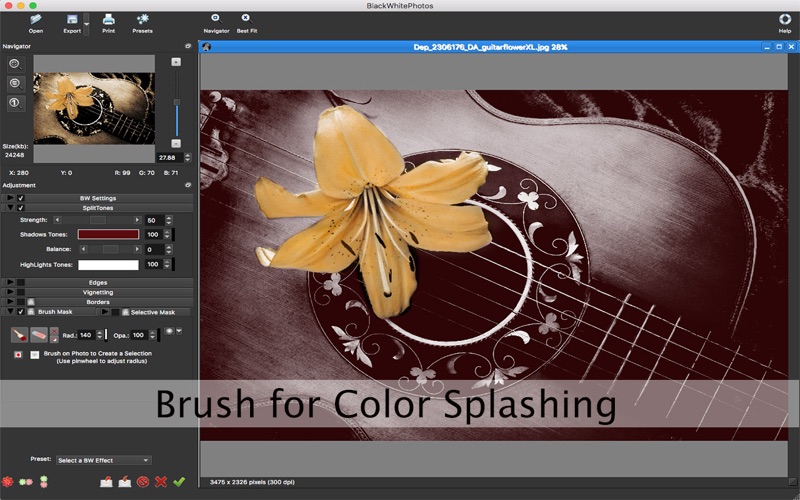Enable the Borders checkbox
This screenshot has height=500, width=800.
(x=21, y=302)
